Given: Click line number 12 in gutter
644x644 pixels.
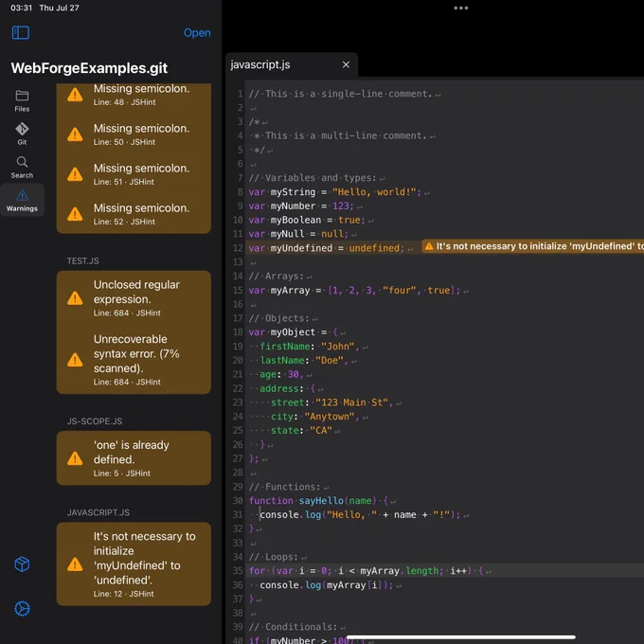Looking at the screenshot, I should [x=239, y=248].
